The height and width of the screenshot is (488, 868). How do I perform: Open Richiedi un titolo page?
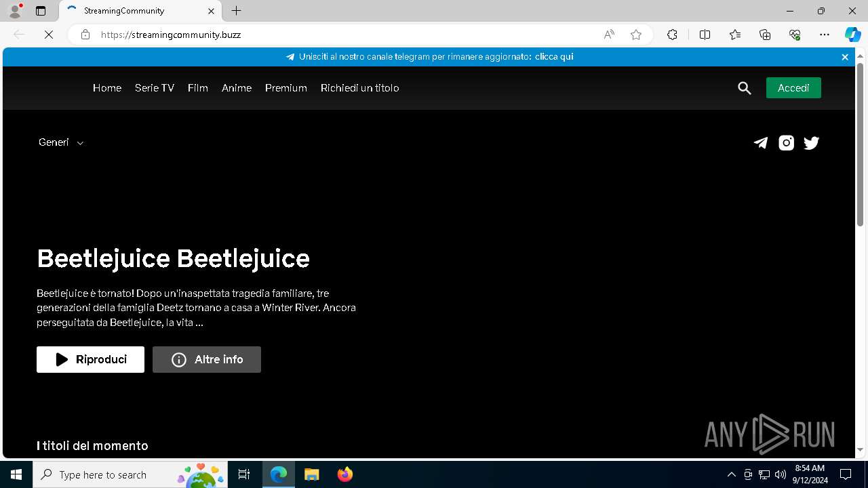tap(360, 88)
